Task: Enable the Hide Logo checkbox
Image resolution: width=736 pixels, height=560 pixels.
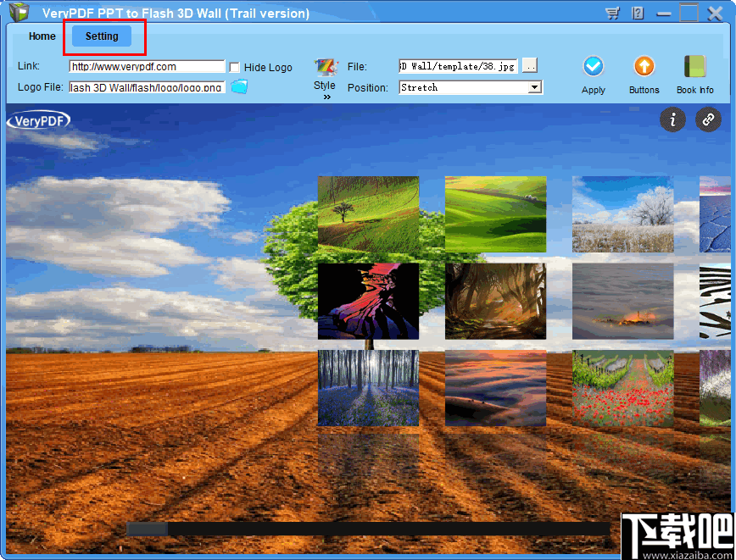Action: click(x=234, y=67)
